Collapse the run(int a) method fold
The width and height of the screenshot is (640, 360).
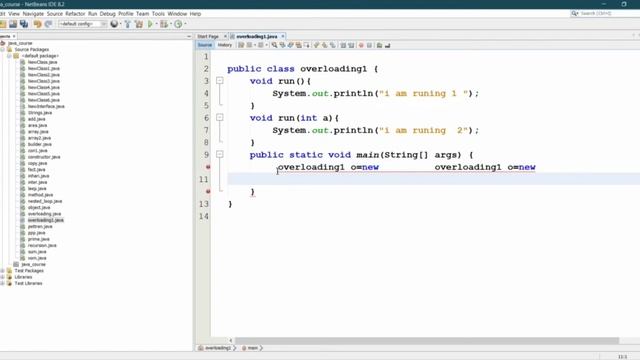tap(220, 118)
